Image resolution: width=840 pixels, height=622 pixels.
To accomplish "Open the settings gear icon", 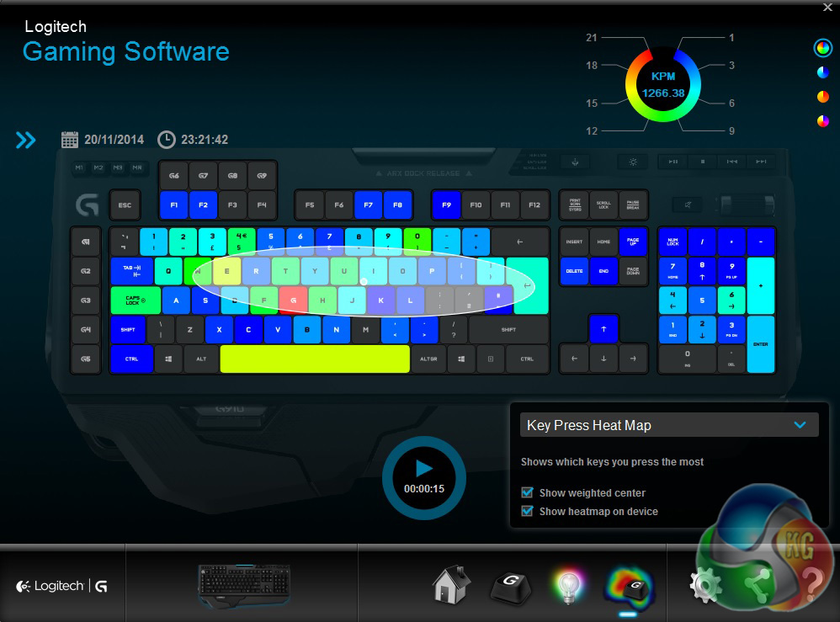I will point(705,585).
